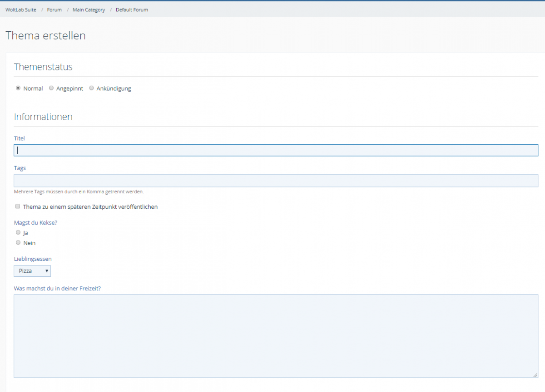Set topic status to Ankündigung

click(91, 88)
